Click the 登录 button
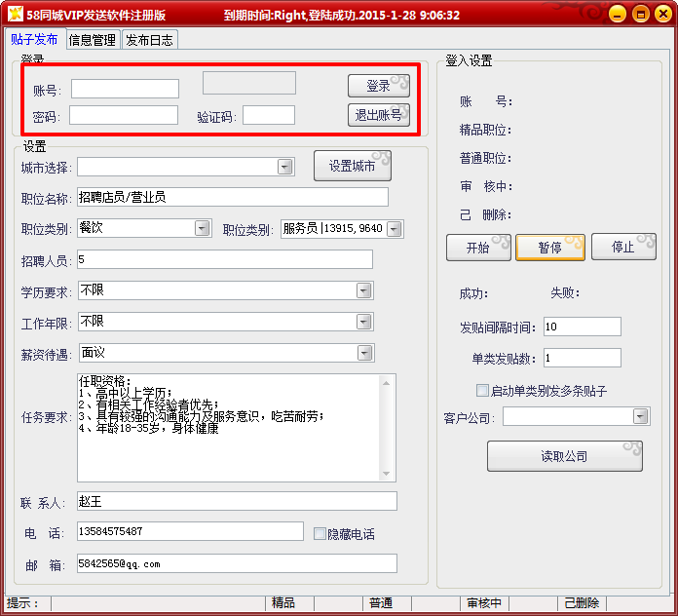Image resolution: width=678 pixels, height=616 pixels. pyautogui.click(x=379, y=86)
